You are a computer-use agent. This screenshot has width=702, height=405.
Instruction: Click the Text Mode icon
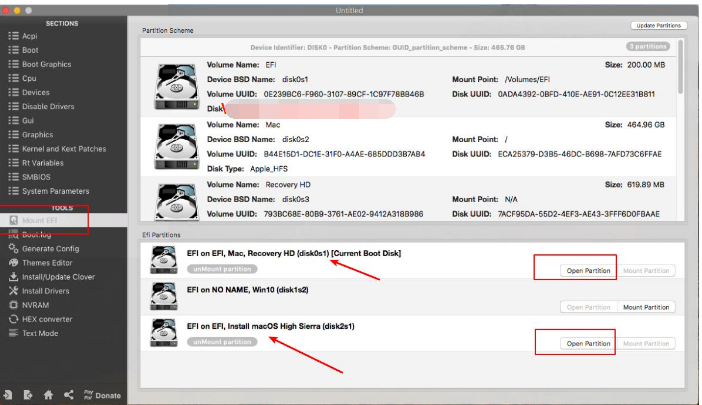(13, 333)
